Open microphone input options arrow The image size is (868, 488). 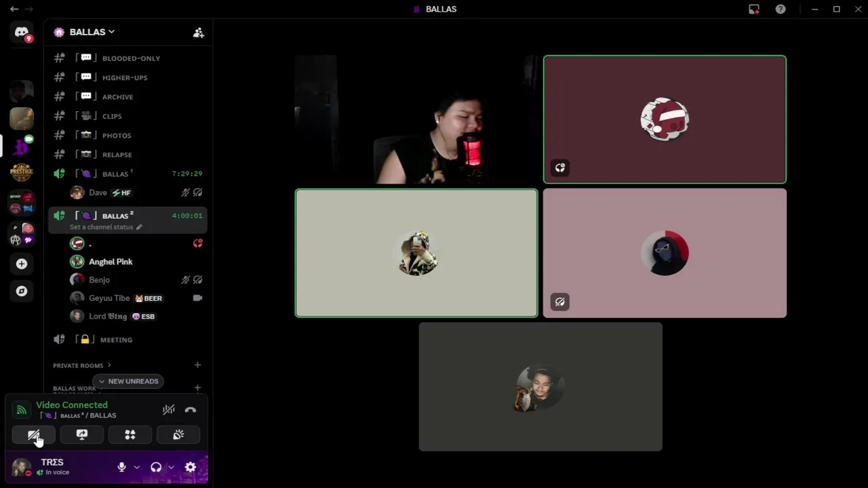(136, 467)
